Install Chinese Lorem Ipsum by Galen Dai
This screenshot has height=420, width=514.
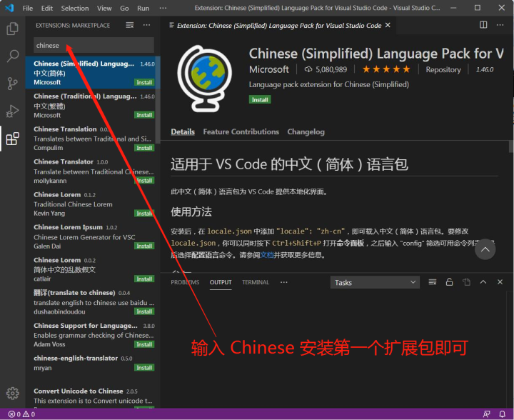144,246
